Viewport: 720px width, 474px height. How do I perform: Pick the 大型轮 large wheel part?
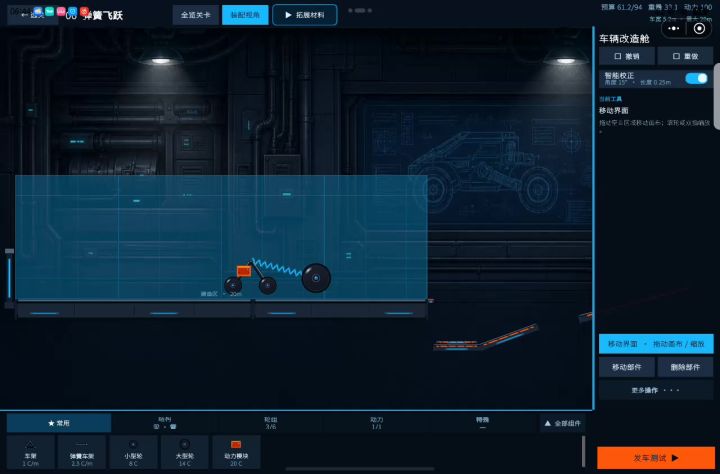pyautogui.click(x=185, y=452)
